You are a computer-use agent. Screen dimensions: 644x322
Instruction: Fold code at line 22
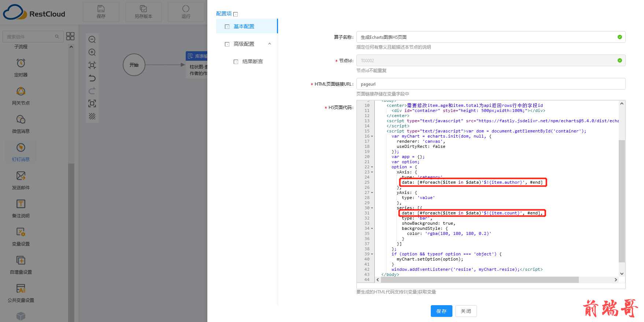pyautogui.click(x=372, y=167)
